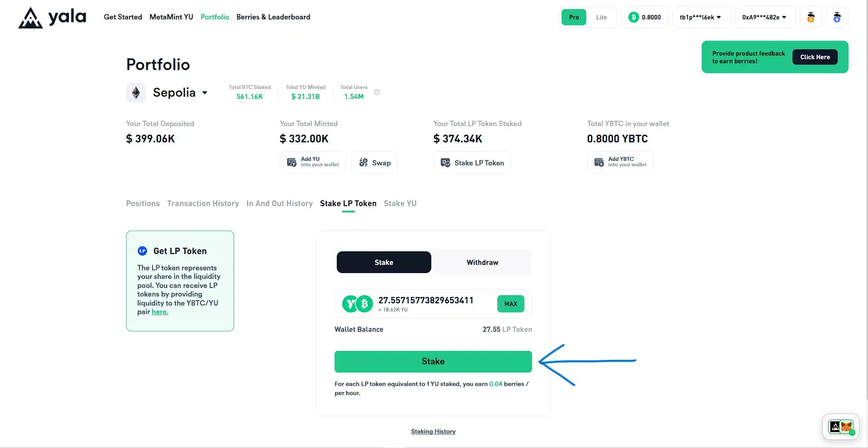Open MetaMint YU page
The image size is (868, 448).
(x=171, y=17)
